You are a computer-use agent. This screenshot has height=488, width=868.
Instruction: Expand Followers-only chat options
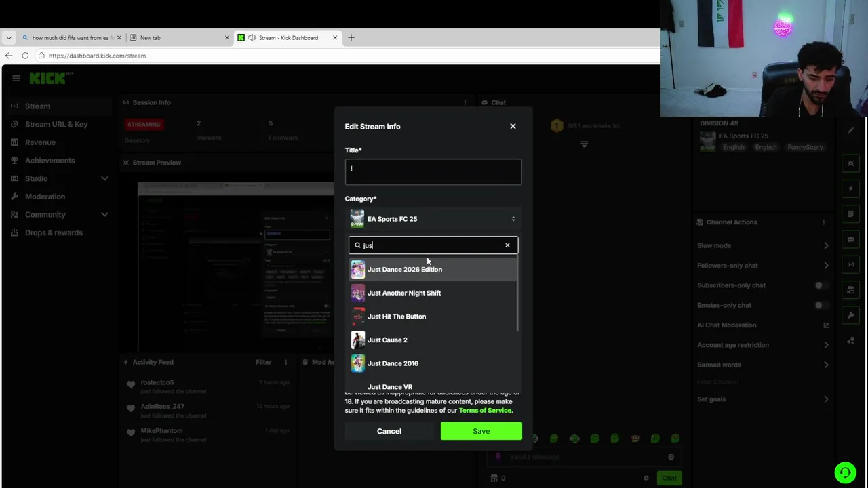(825, 266)
